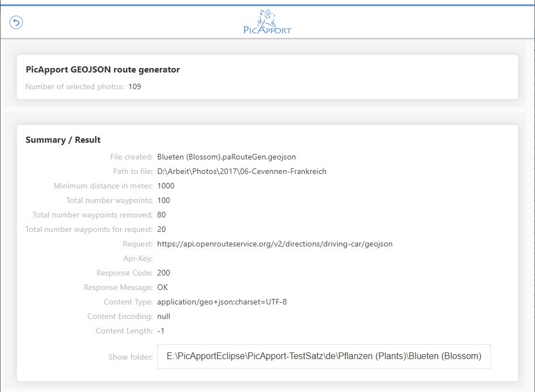Select the content type application/geo+json text
The width and height of the screenshot is (535, 392).
point(222,302)
